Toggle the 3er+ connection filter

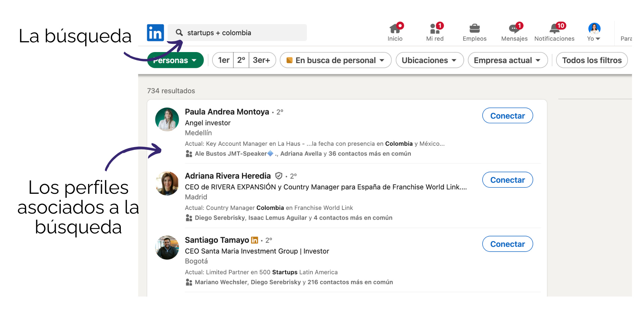(x=262, y=60)
